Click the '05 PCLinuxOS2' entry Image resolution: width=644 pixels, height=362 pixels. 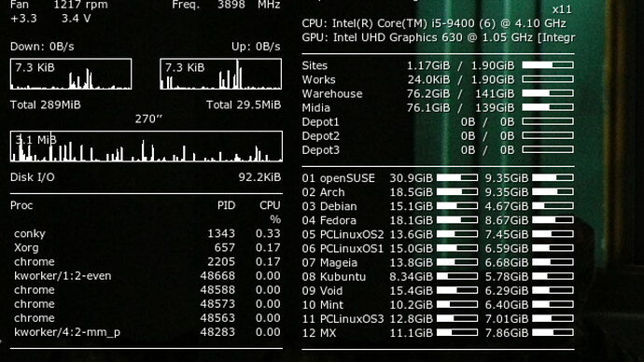coord(343,234)
